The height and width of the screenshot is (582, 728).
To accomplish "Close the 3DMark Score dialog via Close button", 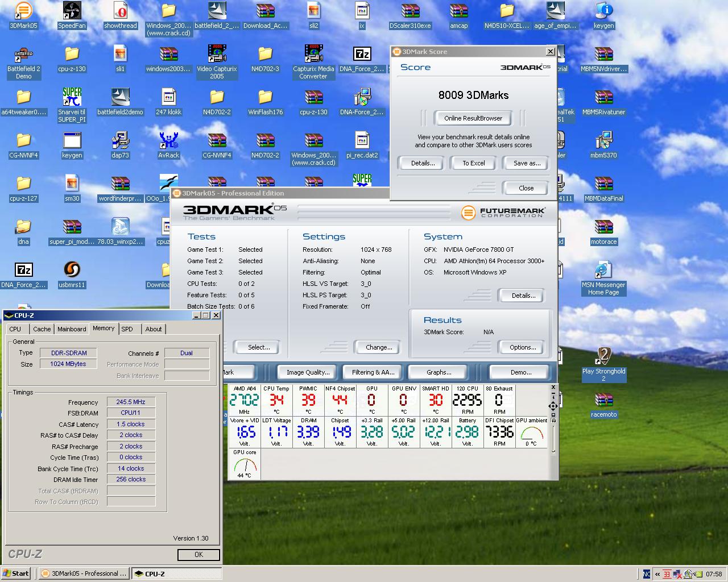I will click(526, 188).
